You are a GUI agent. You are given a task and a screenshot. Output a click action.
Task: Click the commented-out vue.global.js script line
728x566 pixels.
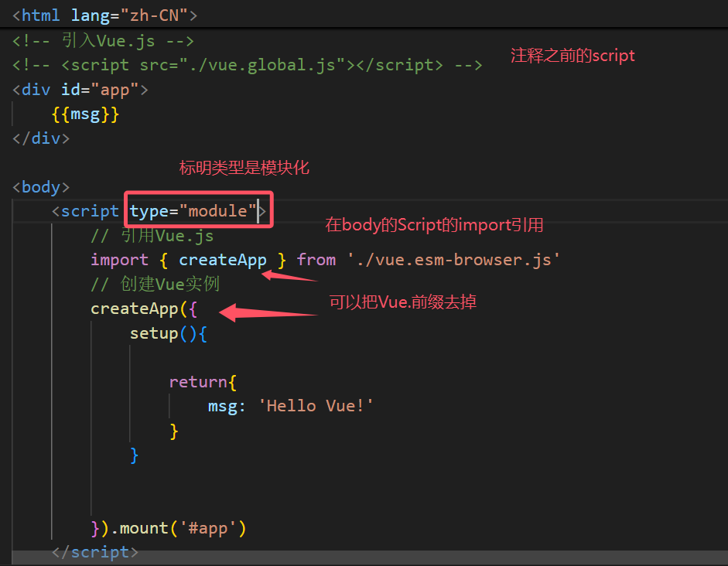(247, 65)
